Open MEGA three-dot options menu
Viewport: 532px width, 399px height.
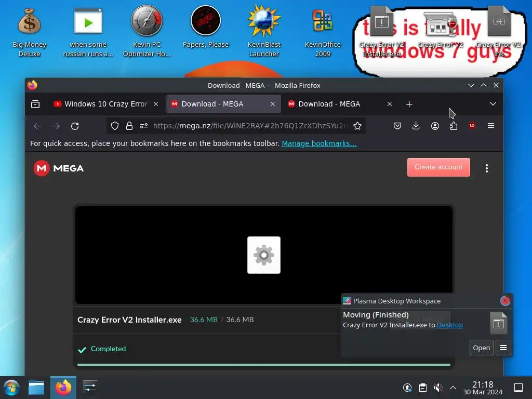click(487, 168)
